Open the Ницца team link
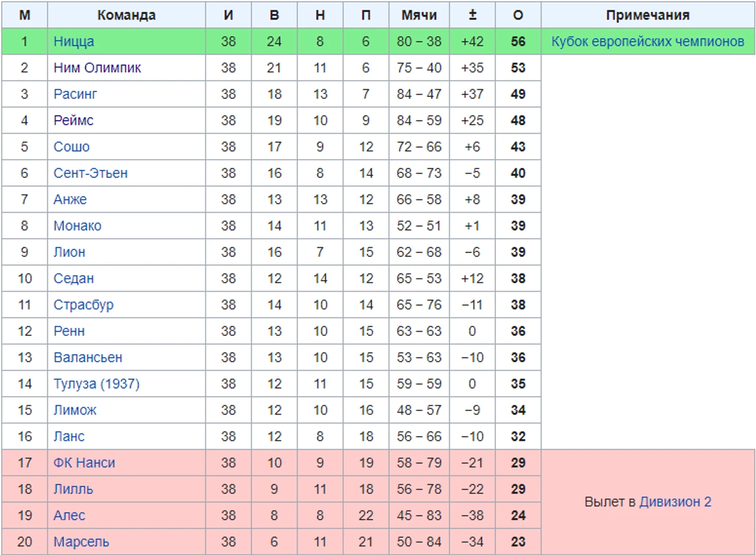The height and width of the screenshot is (555, 756). tap(74, 41)
